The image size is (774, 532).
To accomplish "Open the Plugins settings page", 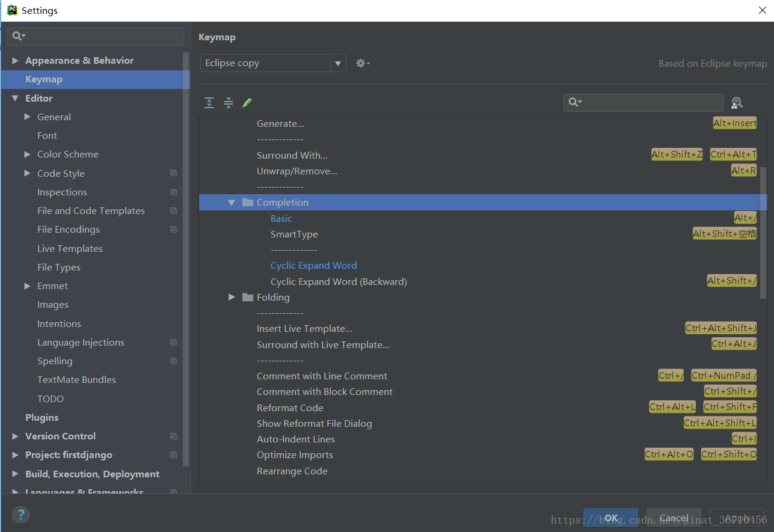I will 42,418.
